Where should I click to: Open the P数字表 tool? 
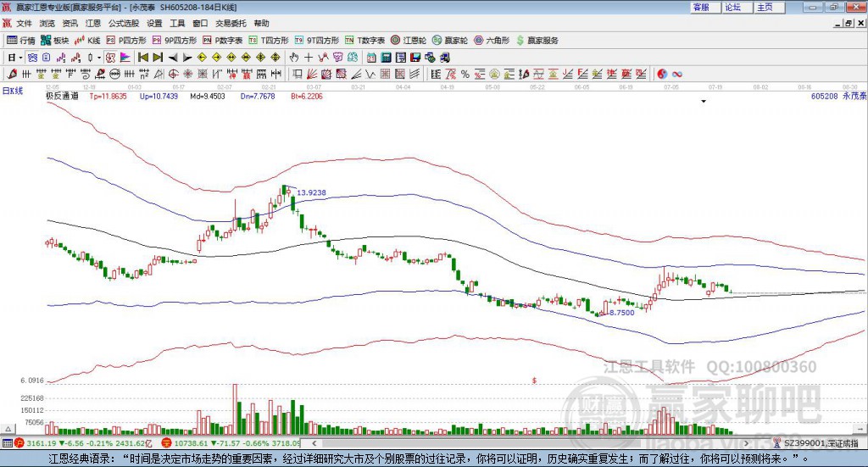(223, 41)
